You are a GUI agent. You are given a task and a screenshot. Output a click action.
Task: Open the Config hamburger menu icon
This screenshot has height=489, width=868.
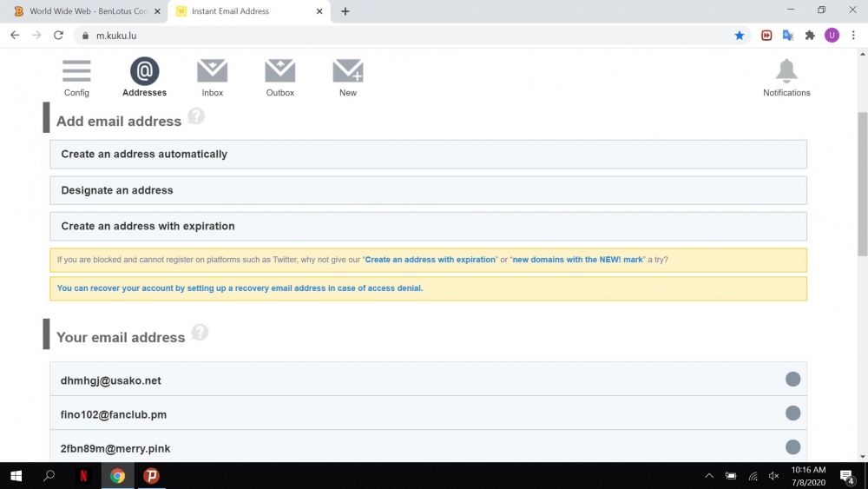coord(76,71)
